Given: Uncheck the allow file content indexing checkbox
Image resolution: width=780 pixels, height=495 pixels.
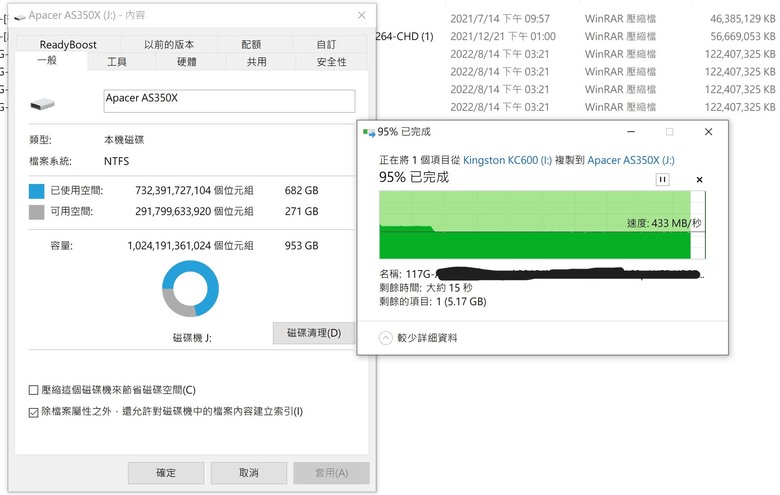Looking at the screenshot, I should [33, 412].
